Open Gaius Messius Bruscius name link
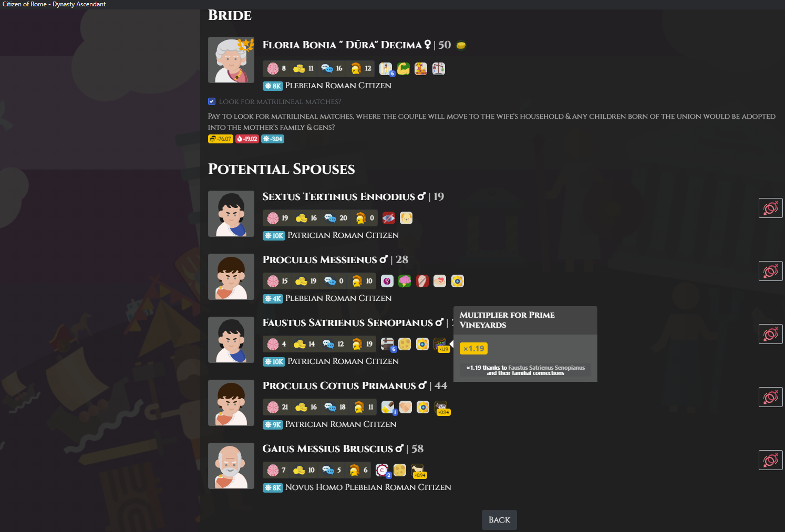 click(328, 448)
